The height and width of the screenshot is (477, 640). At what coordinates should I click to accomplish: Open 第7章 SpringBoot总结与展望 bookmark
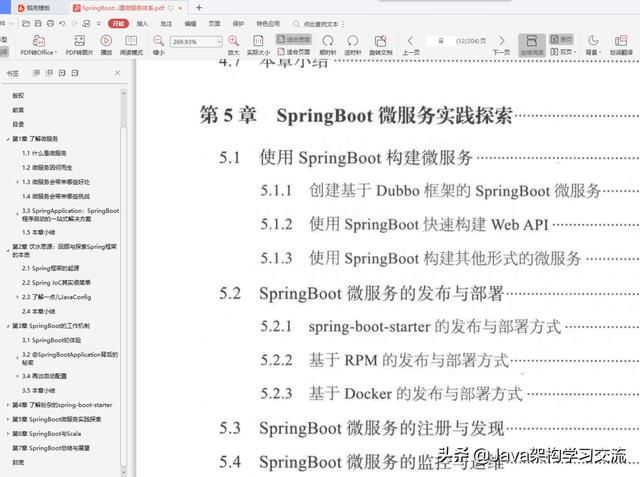[x=51, y=448]
